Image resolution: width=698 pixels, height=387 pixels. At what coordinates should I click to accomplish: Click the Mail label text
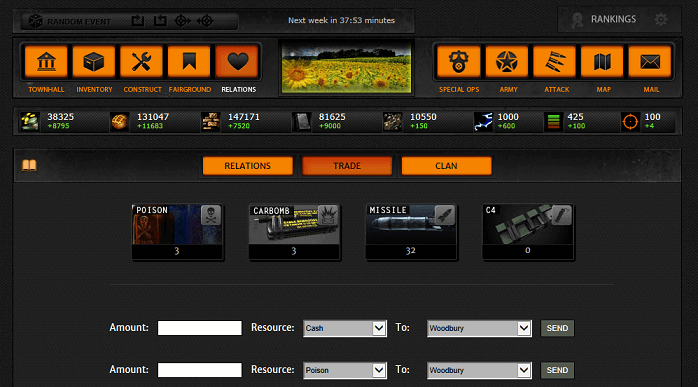click(651, 90)
